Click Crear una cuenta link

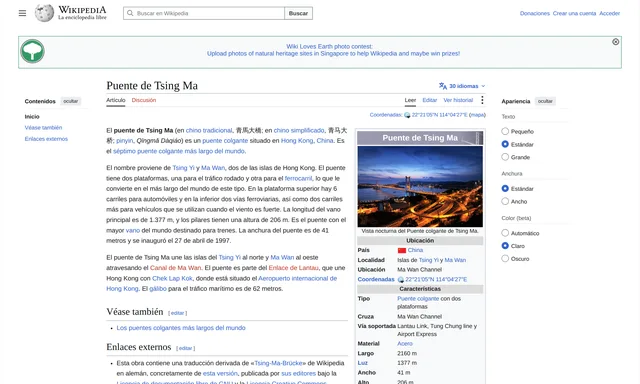(x=574, y=13)
